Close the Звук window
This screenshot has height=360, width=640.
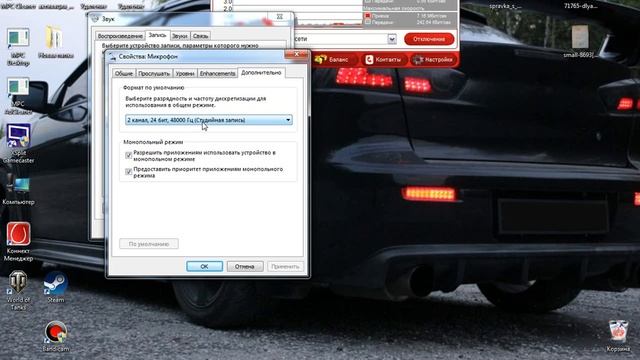pyautogui.click(x=280, y=17)
